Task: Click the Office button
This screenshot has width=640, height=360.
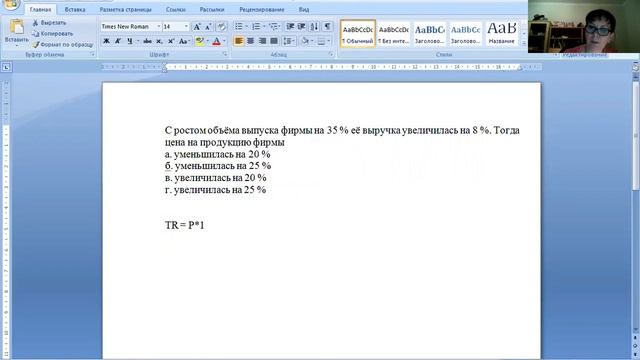Action: tap(12, 4)
